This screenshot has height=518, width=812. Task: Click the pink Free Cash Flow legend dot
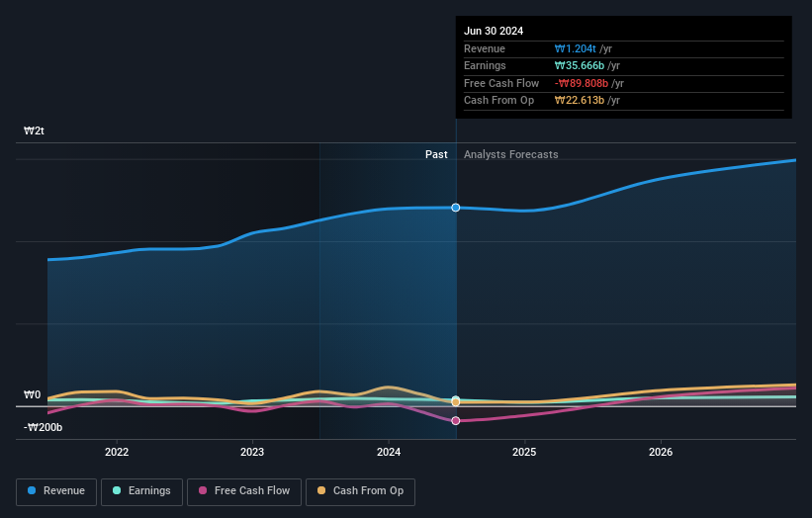pos(203,490)
